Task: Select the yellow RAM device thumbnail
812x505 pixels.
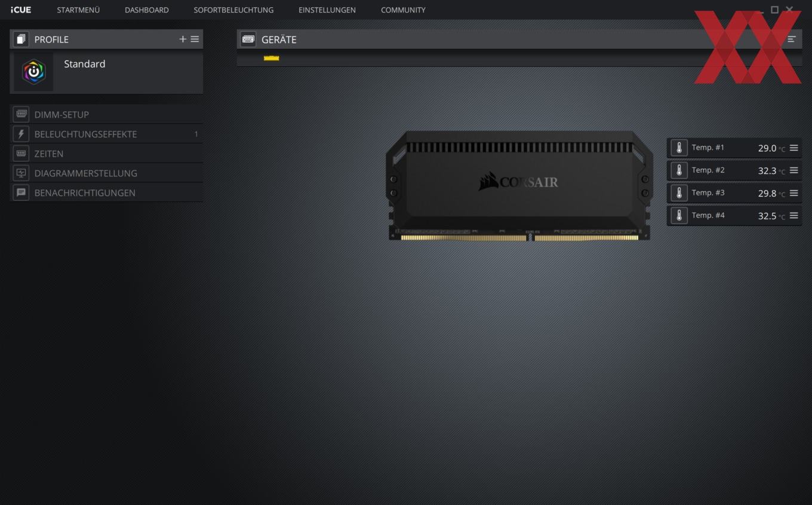Action: [271, 58]
